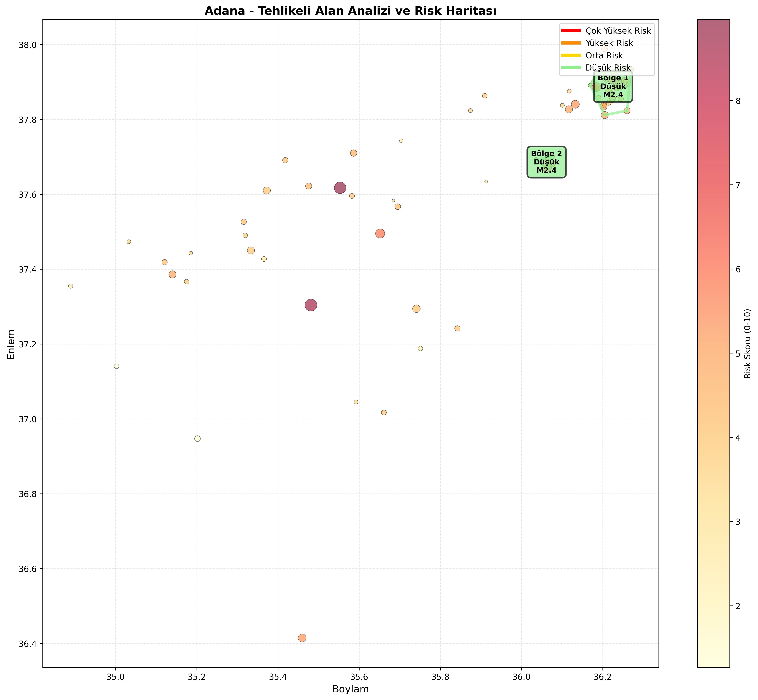758x700 pixels.
Task: Click the yellow line swatch for Orta Risk
Action: [571, 55]
